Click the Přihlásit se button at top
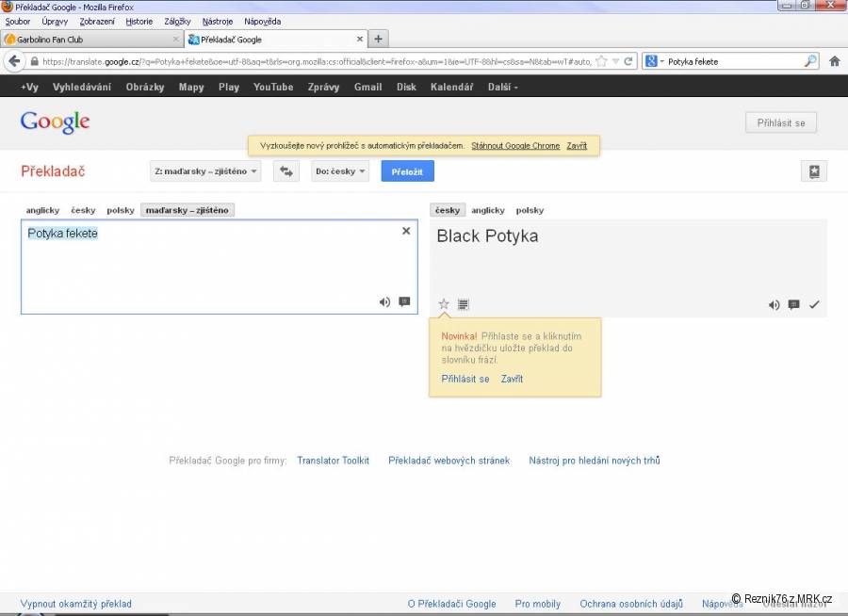Viewport: 848px width, 616px height. [781, 122]
